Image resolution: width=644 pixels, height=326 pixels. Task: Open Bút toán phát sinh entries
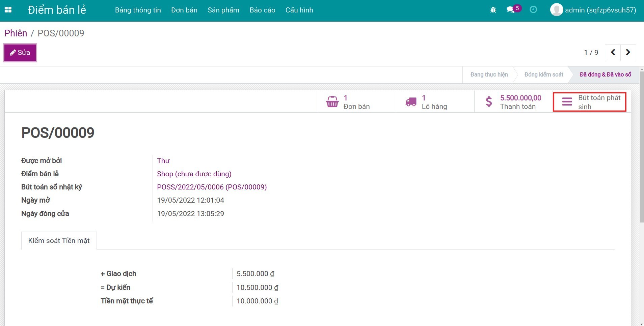[589, 102]
